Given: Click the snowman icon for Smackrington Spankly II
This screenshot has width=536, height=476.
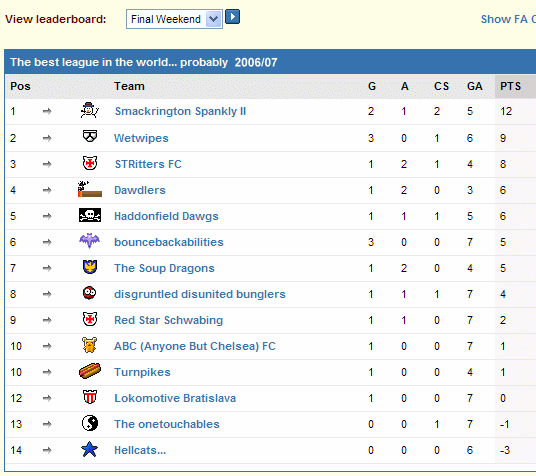Looking at the screenshot, I should coord(90,110).
